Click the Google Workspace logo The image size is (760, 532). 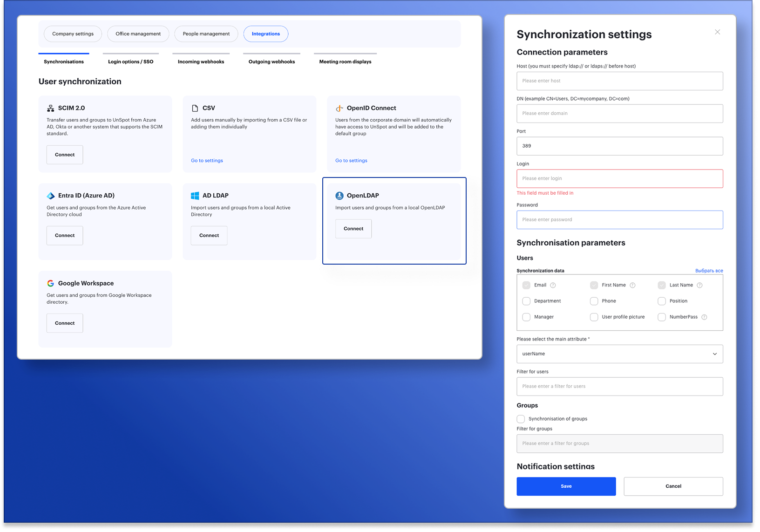[x=51, y=283]
